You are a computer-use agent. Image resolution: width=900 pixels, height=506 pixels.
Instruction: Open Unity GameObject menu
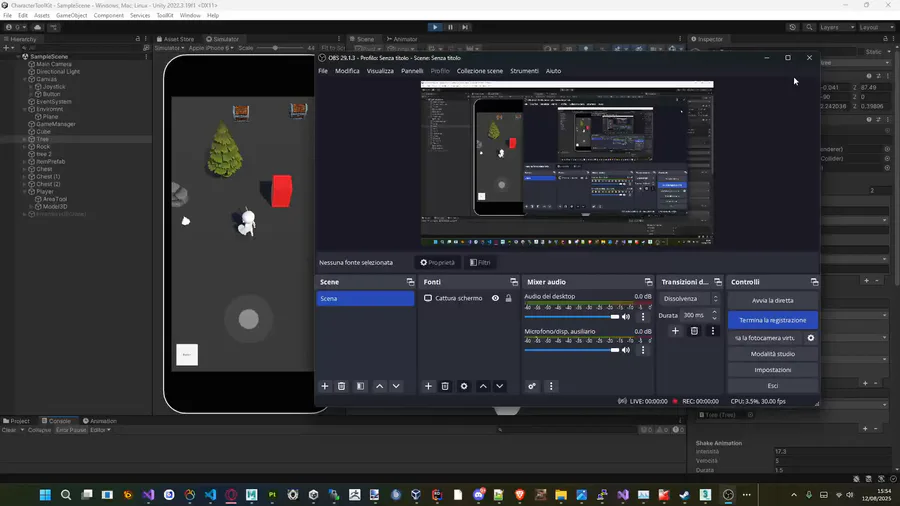[x=71, y=15]
